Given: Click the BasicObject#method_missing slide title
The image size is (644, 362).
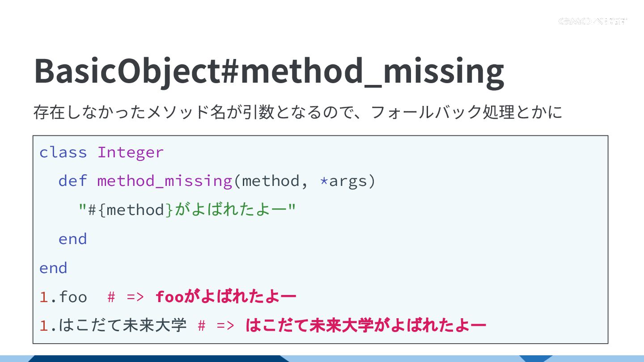Looking at the screenshot, I should [x=269, y=71].
